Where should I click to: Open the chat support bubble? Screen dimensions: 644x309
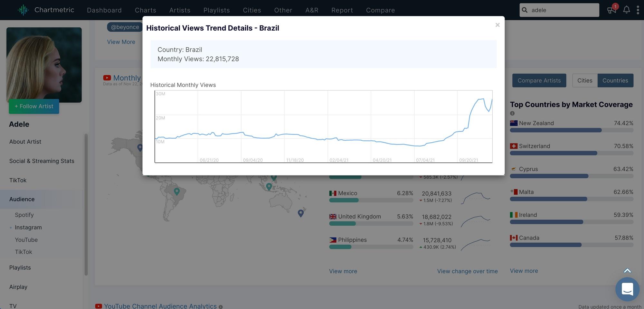(627, 289)
